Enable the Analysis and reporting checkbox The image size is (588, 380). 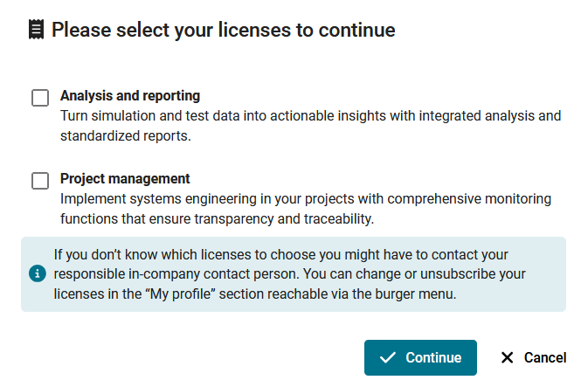click(x=40, y=98)
